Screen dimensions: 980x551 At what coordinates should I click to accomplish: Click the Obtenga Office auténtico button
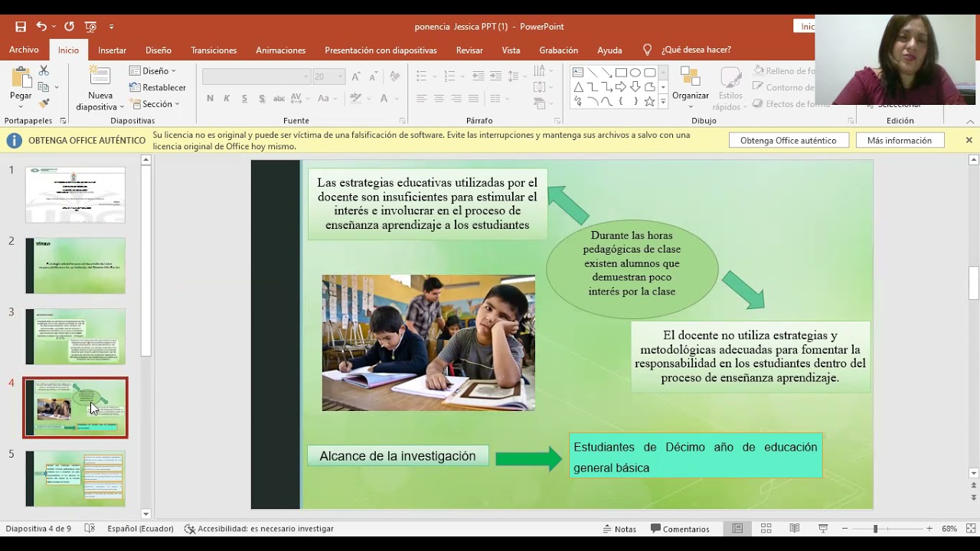tap(789, 141)
